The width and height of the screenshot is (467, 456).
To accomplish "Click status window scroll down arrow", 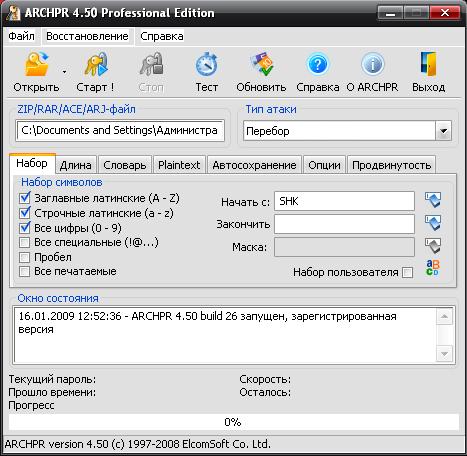I will click(444, 354).
